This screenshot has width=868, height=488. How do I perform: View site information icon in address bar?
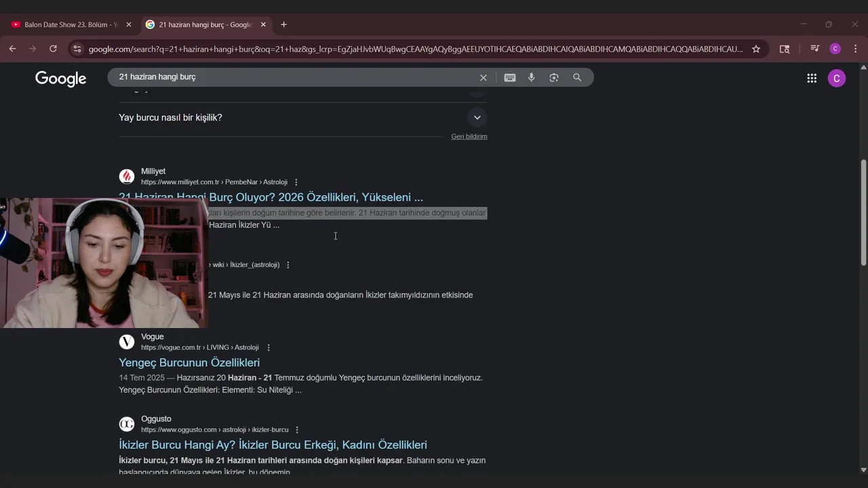(x=77, y=49)
